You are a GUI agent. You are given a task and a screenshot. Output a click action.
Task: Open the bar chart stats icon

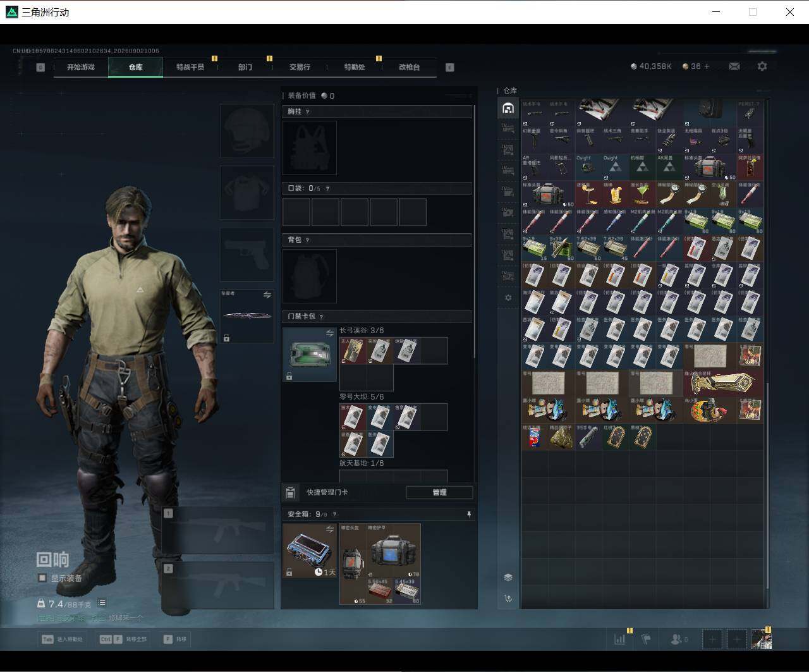620,639
